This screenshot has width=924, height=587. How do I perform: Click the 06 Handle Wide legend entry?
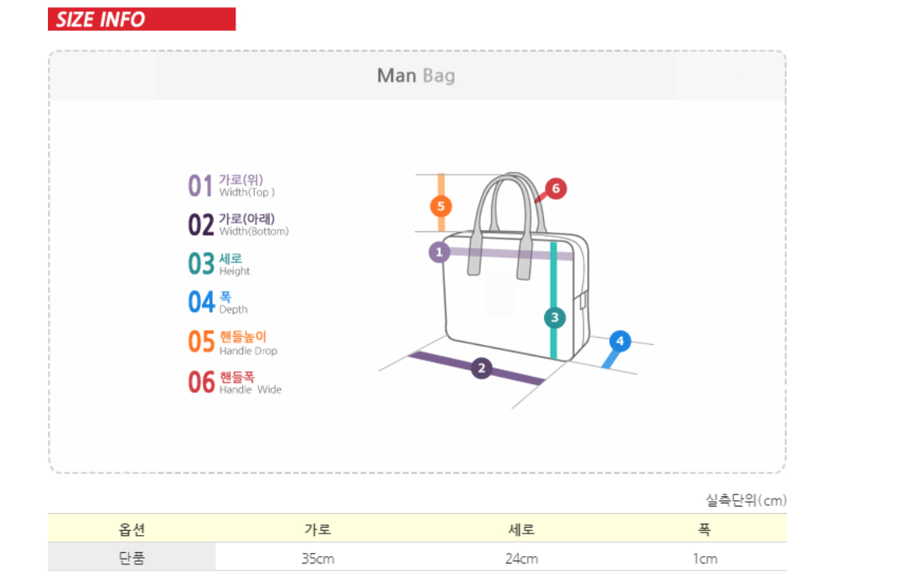tap(235, 382)
